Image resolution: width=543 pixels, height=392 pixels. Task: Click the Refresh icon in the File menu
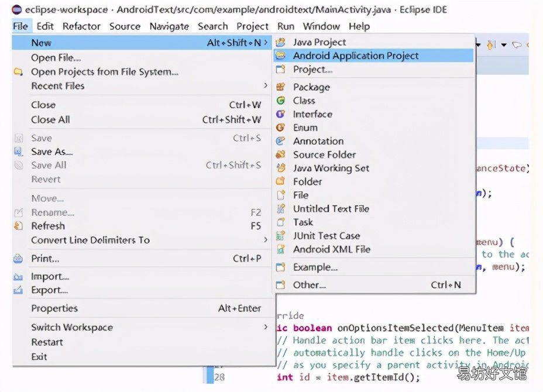(18, 226)
